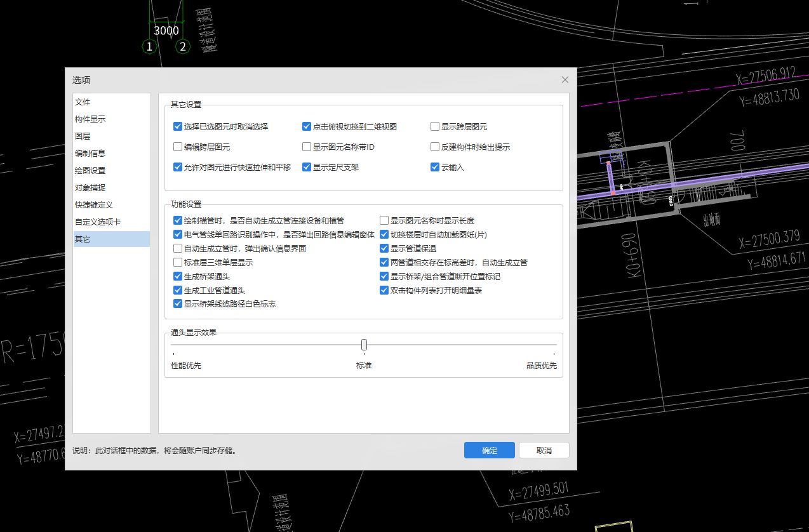Open the 构件显示 category
Image resolution: width=809 pixels, height=532 pixels.
click(x=112, y=119)
